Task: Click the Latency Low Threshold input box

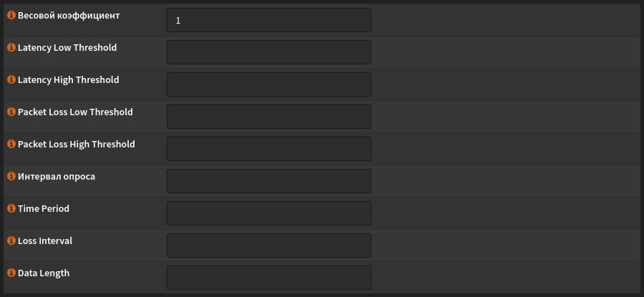Action: pyautogui.click(x=269, y=52)
